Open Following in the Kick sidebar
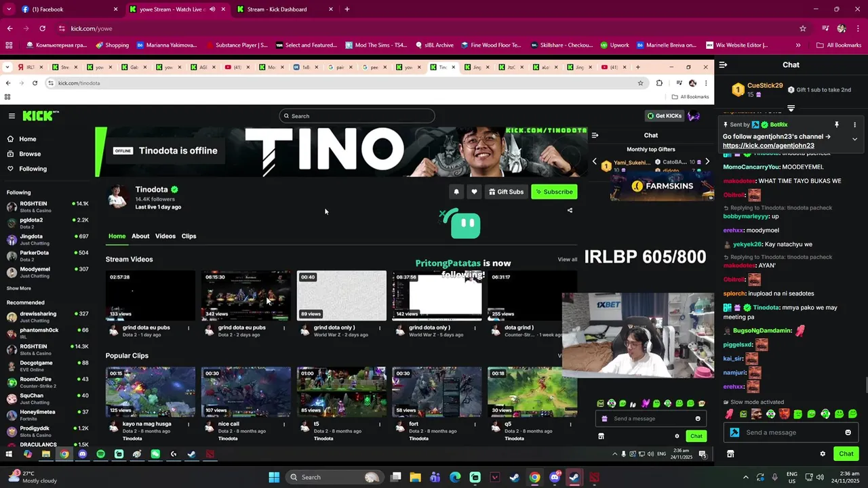The height and width of the screenshot is (488, 868). (26, 169)
